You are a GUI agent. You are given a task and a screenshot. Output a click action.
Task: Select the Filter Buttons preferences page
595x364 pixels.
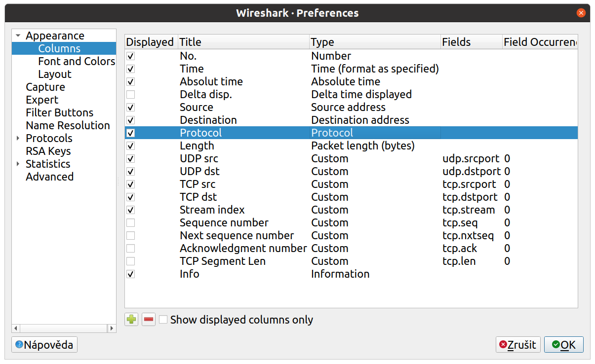[x=59, y=112]
